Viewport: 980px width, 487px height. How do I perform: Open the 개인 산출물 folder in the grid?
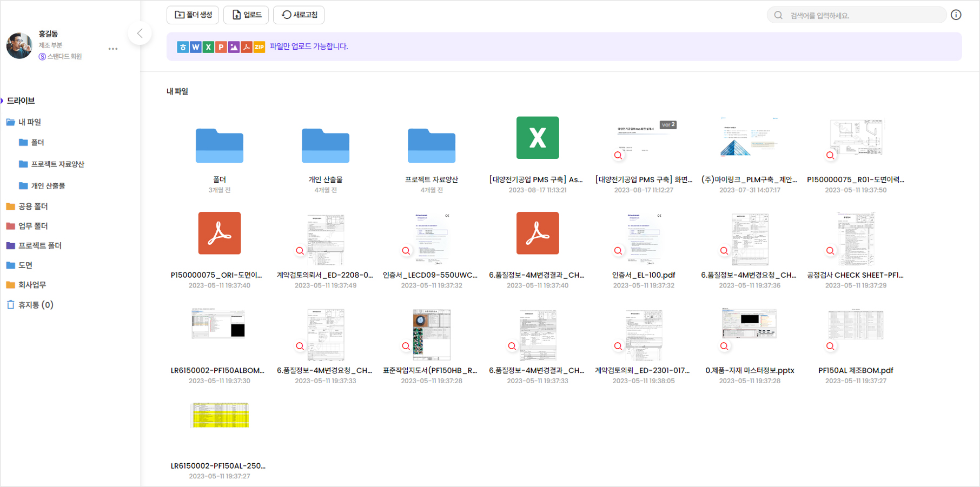[325, 146]
